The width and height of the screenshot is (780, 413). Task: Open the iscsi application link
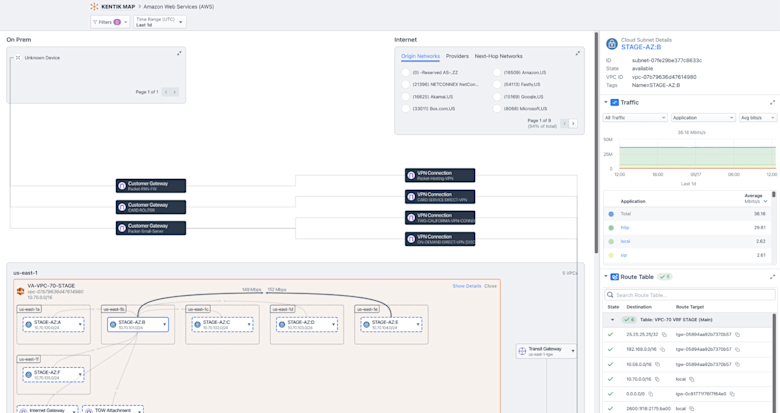click(x=625, y=241)
